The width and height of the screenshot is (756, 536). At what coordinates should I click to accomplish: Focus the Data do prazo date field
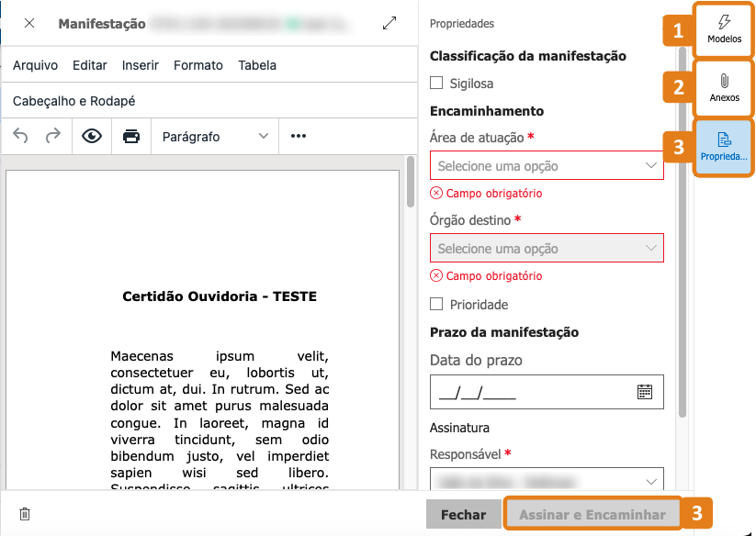547,392
